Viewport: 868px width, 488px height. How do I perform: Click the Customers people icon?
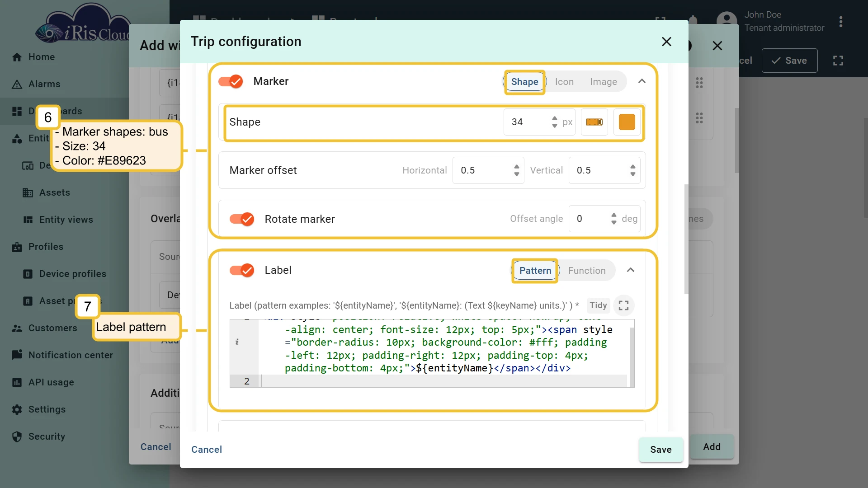coord(17,328)
